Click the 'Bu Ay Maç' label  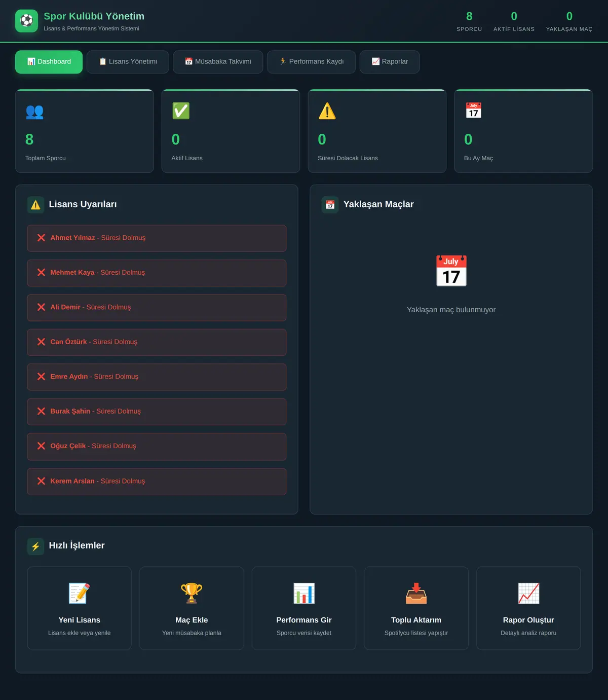click(x=478, y=158)
